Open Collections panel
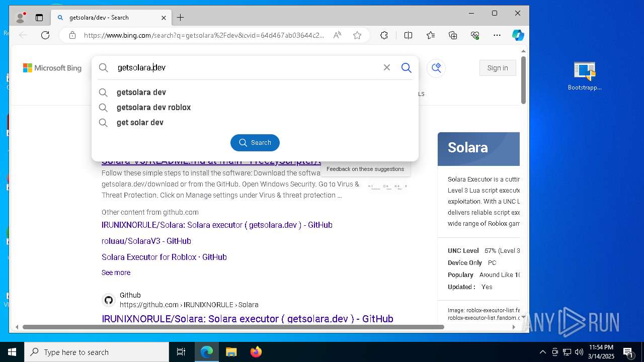This screenshot has width=644, height=362. tap(453, 35)
